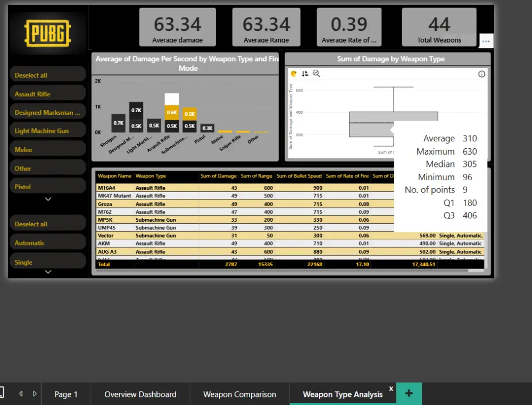The height and width of the screenshot is (405, 532).
Task: Open the More options ellipsis near Total Weapons
Action: 486,40
